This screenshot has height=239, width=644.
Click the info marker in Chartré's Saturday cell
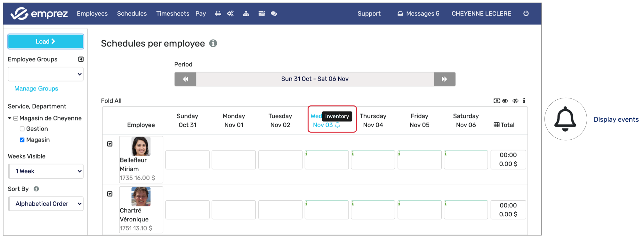click(x=446, y=204)
